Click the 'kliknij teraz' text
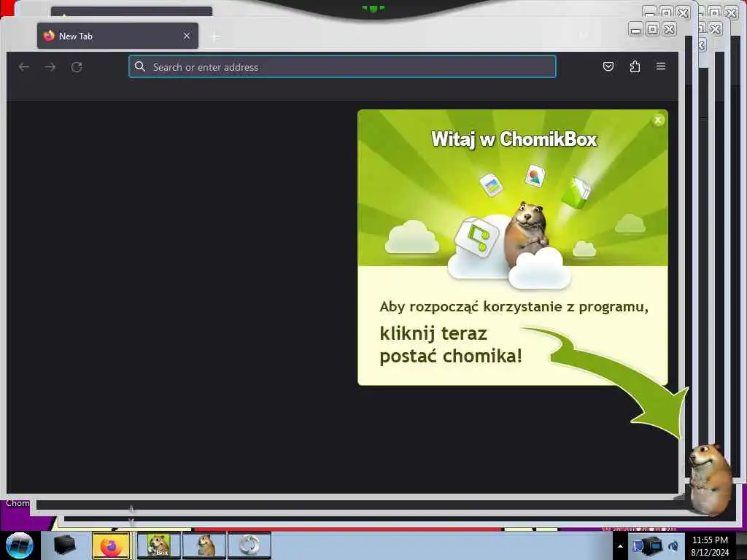The image size is (747, 560). [x=433, y=333]
